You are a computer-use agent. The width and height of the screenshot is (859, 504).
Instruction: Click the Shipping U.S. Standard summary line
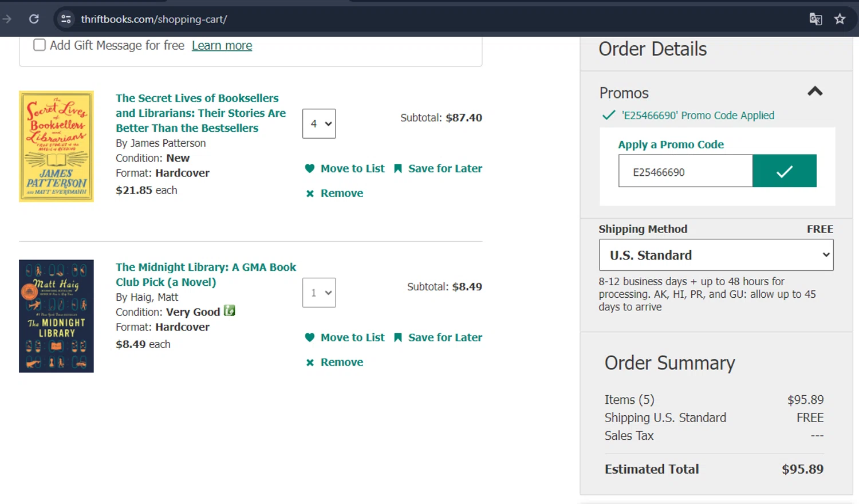(x=714, y=418)
